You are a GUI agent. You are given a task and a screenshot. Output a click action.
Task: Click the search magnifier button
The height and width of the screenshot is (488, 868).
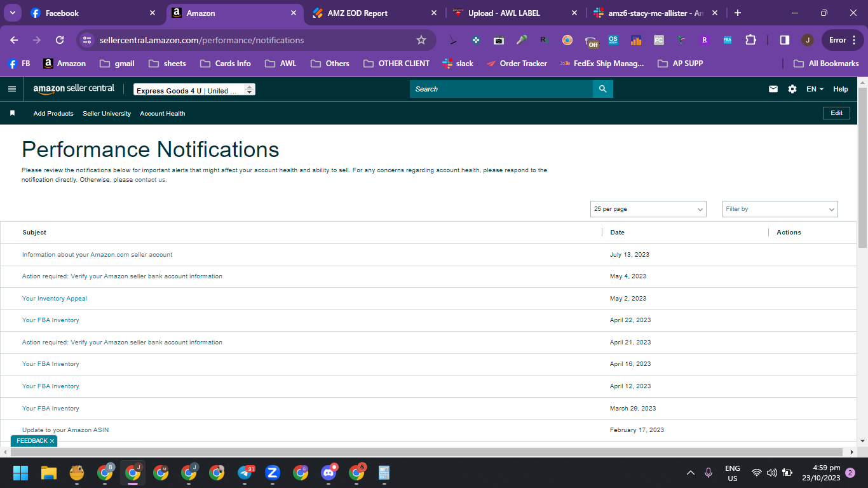point(603,89)
